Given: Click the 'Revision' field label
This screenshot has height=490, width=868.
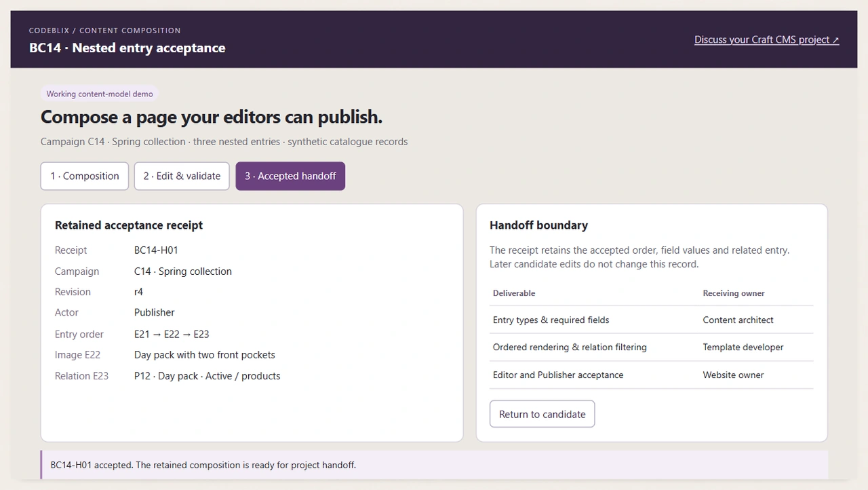Looking at the screenshot, I should click(73, 292).
